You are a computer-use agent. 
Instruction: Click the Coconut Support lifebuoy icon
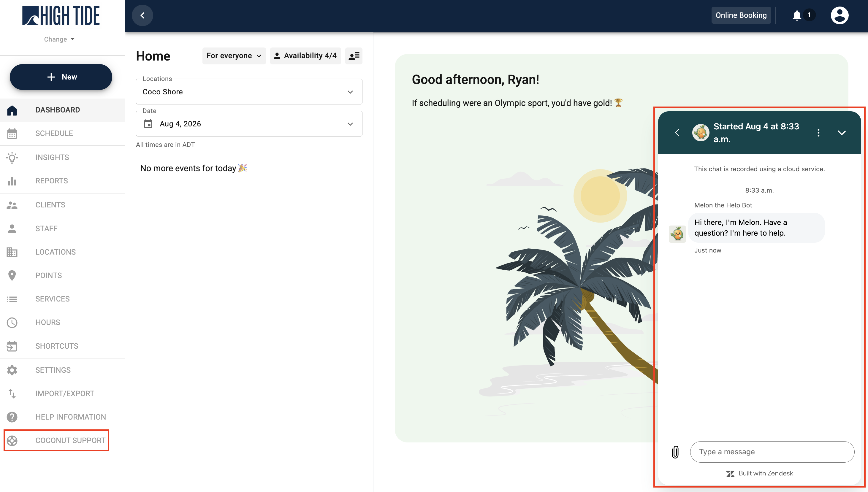pyautogui.click(x=12, y=441)
